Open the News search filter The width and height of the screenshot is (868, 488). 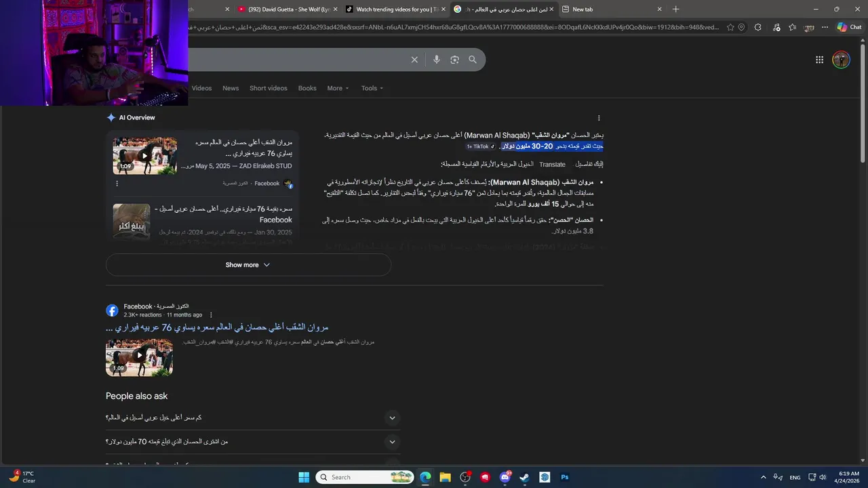pyautogui.click(x=231, y=88)
